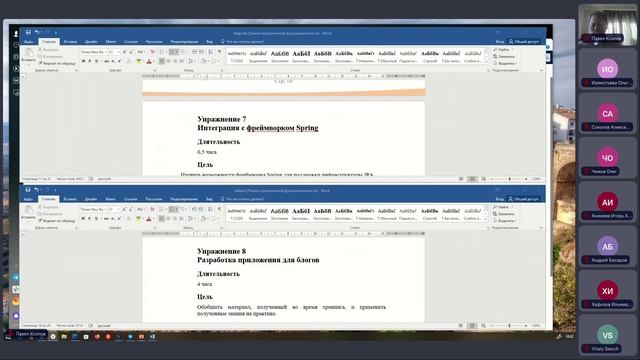Adjust zoom slider in Упражнение 8 status bar
Screen dimensions: 640x360
pyautogui.click(x=509, y=326)
